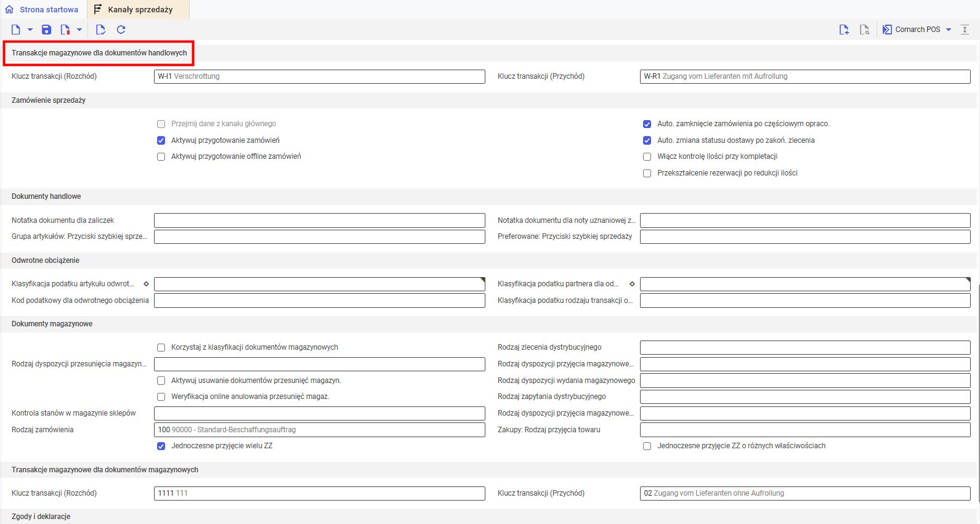Click the field containing 1111 111

pos(320,493)
